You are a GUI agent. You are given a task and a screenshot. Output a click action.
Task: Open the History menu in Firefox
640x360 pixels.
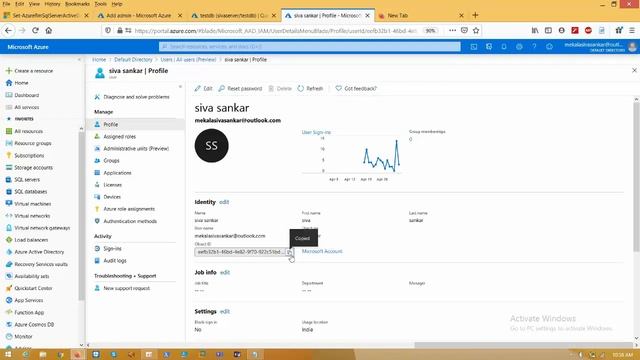tap(52, 4)
